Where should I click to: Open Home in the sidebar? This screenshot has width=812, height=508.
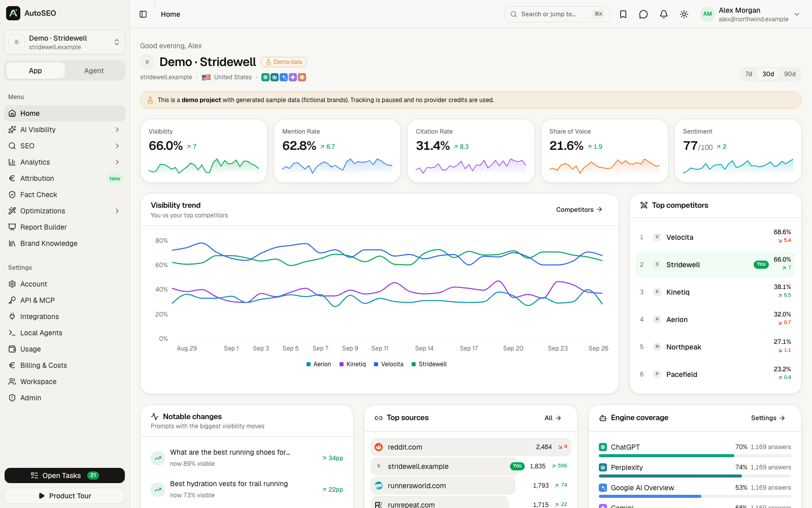64,113
